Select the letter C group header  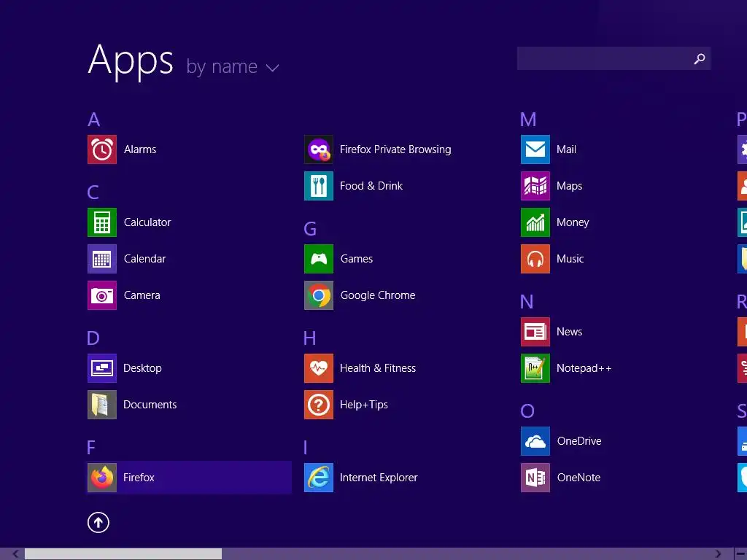coord(93,192)
